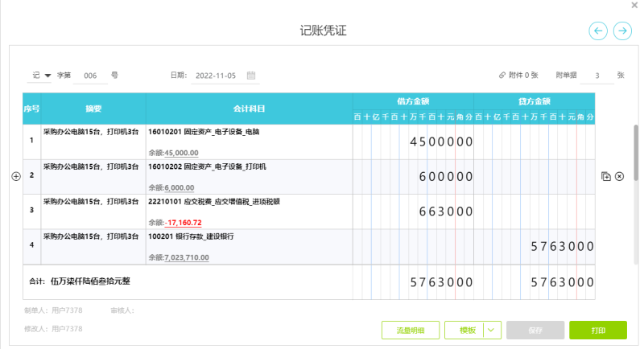Go to the previous voucher arrow
Image resolution: width=644 pixels, height=349 pixels.
point(598,31)
